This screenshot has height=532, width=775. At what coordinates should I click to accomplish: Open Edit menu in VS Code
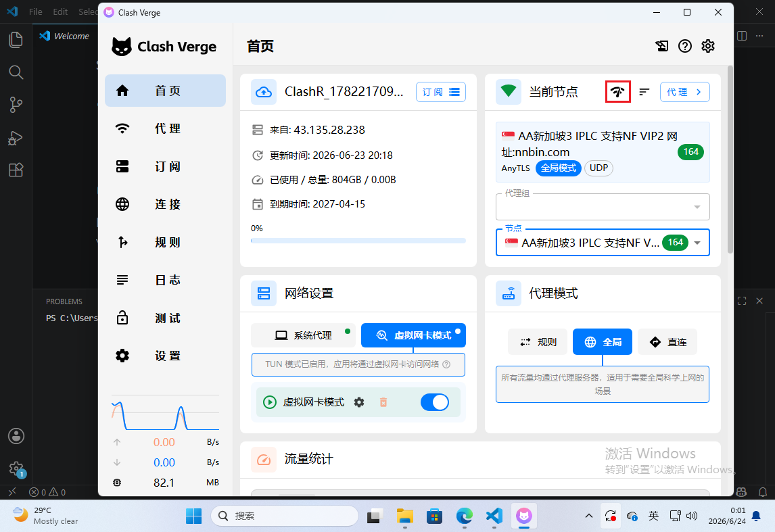click(60, 12)
